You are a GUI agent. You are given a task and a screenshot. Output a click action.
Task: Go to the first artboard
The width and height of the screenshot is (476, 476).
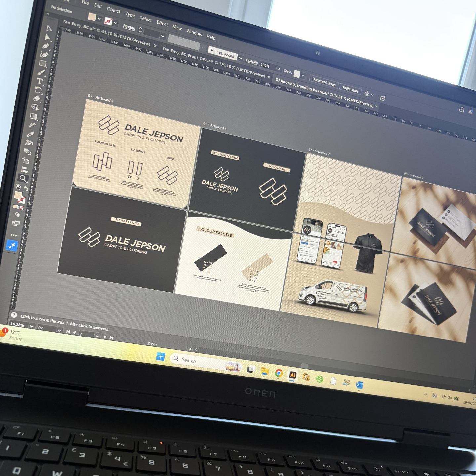coord(68,331)
